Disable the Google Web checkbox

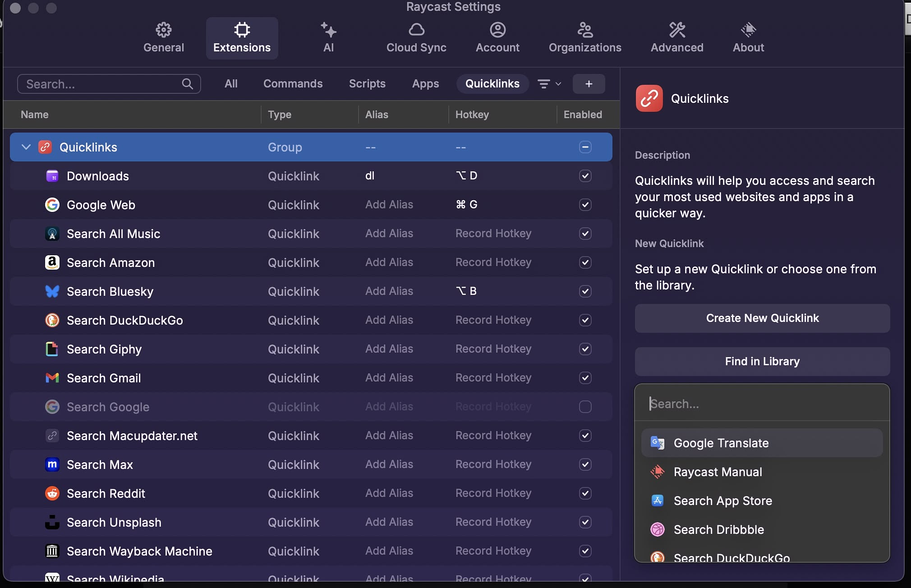pyautogui.click(x=585, y=205)
